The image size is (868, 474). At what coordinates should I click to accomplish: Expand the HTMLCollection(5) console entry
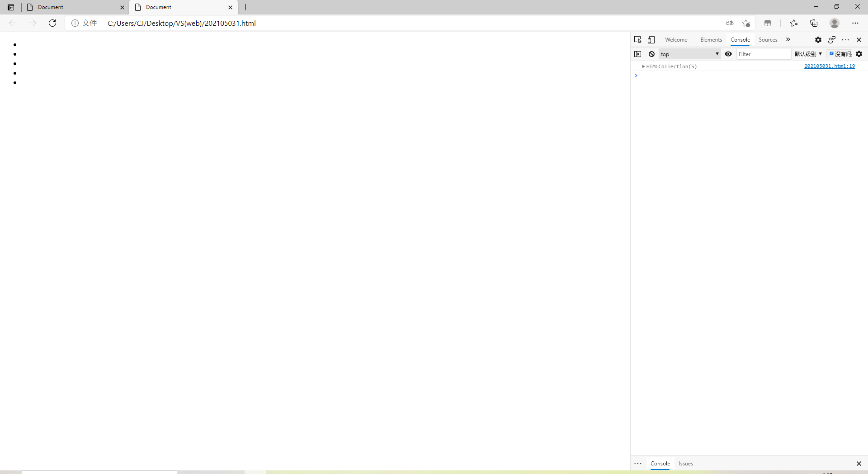tap(643, 66)
